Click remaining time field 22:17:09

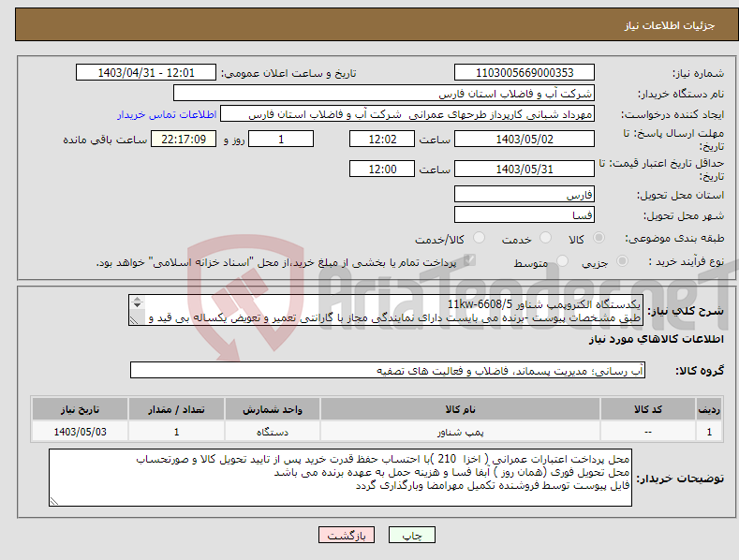pyautogui.click(x=184, y=139)
